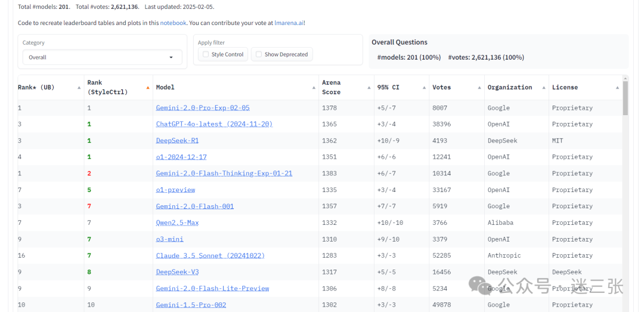This screenshot has width=644, height=312.
Task: Click the MIT license cell
Action: tap(558, 141)
